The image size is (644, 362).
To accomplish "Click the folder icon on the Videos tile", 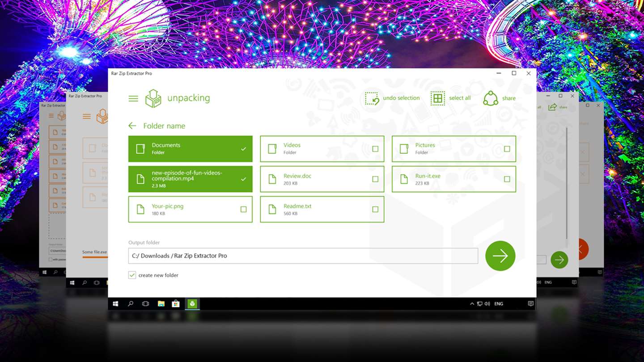I will coord(272,149).
